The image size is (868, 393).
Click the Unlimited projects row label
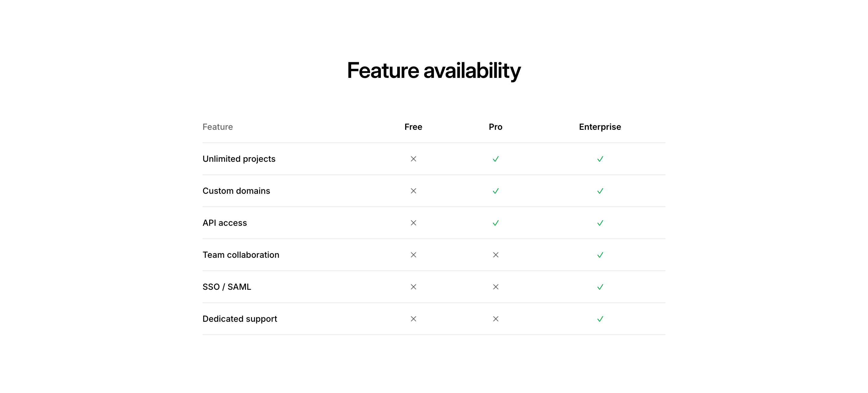pos(239,159)
